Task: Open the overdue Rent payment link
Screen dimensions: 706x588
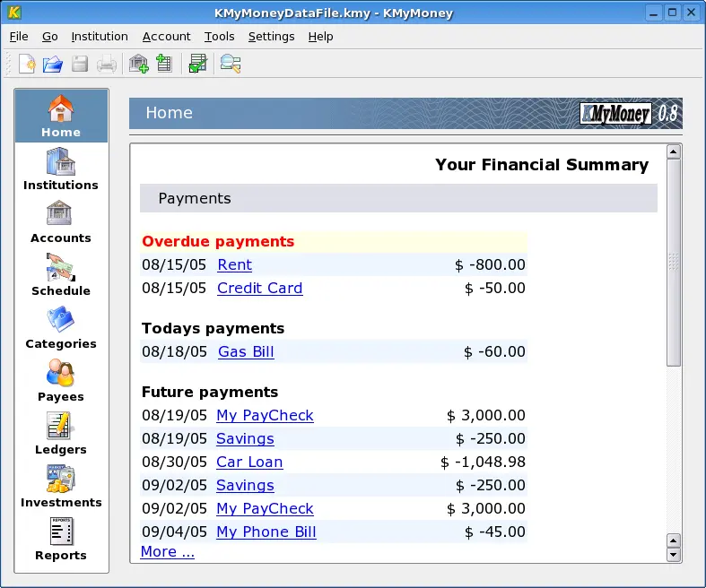Action: [234, 264]
